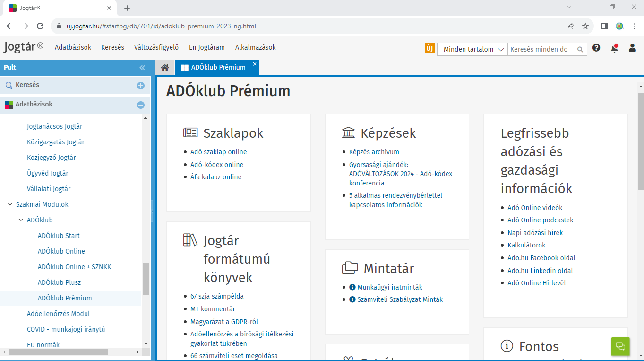Viewport: 644px width, 361px height.
Task: Expand the Keresés panel plus button
Action: coord(140,86)
